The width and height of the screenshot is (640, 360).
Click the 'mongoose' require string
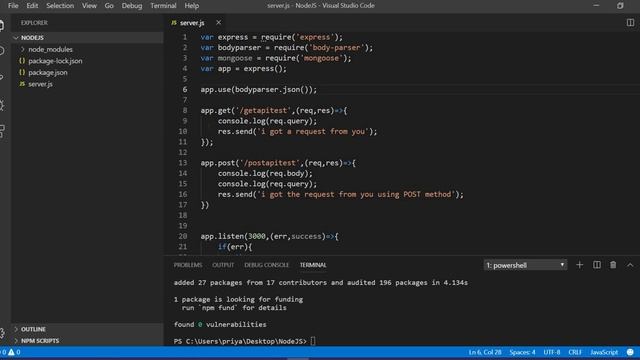tap(321, 58)
